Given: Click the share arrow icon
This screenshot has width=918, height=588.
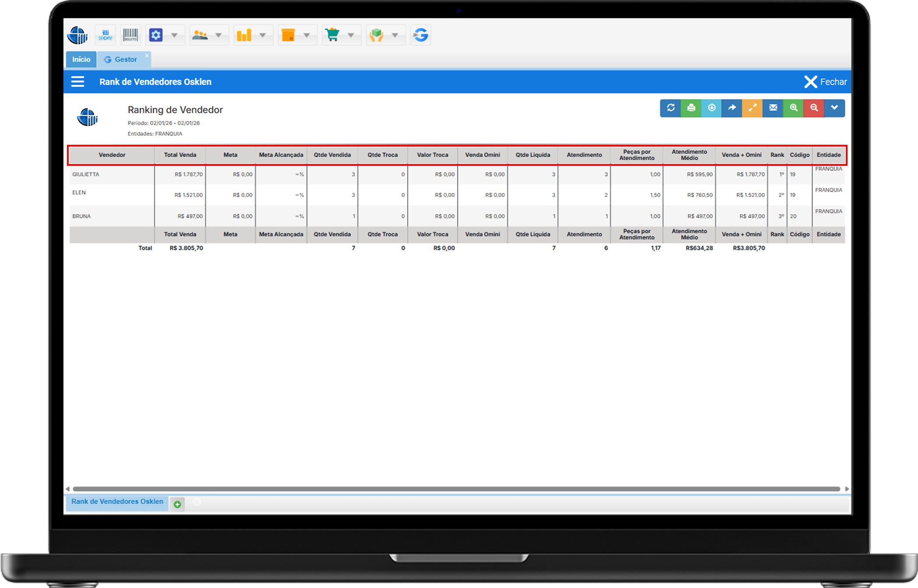Looking at the screenshot, I should tap(732, 108).
